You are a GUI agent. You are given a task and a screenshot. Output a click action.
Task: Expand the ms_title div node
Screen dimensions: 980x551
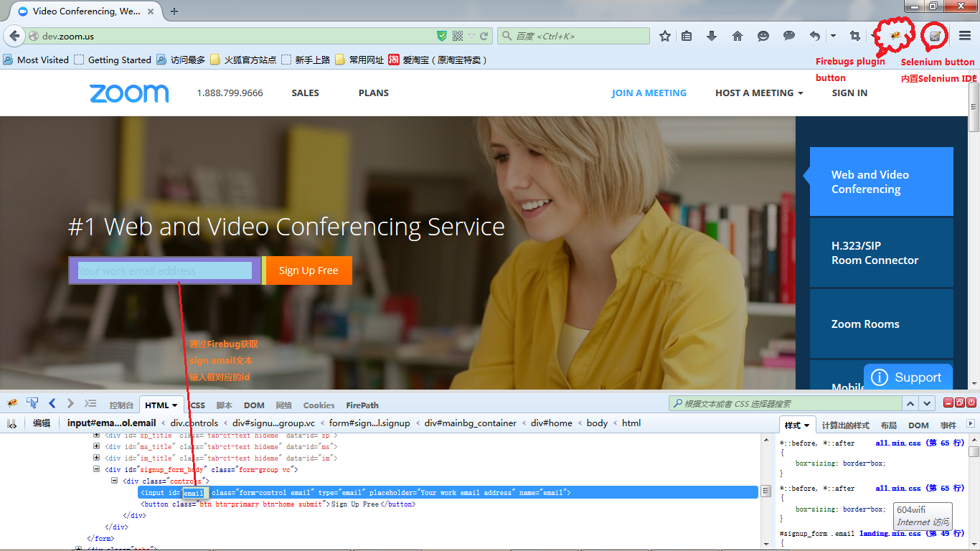(97, 446)
